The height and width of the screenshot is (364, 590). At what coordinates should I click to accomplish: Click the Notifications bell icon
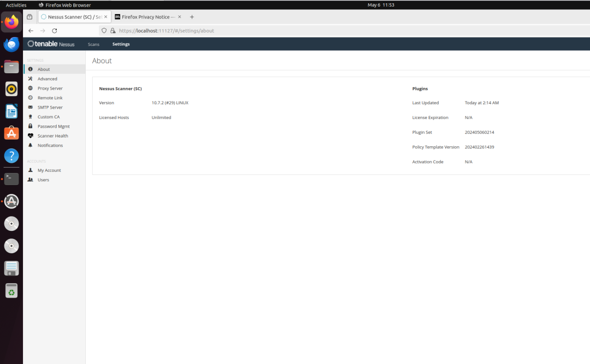coord(31,145)
